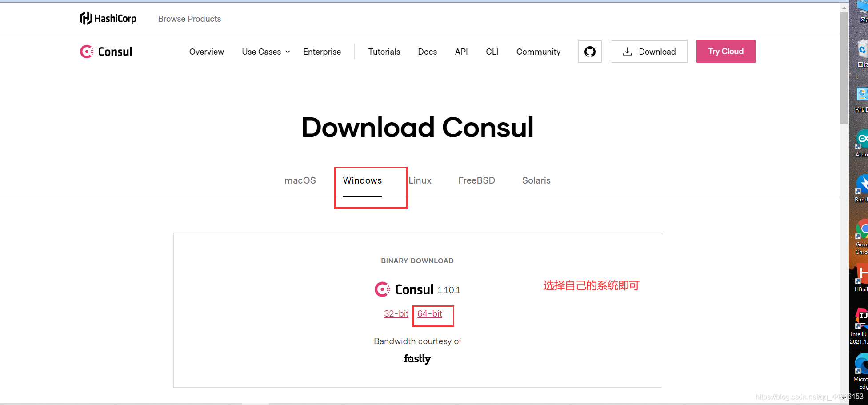Go to the Overview page
This screenshot has width=868, height=405.
click(x=207, y=52)
